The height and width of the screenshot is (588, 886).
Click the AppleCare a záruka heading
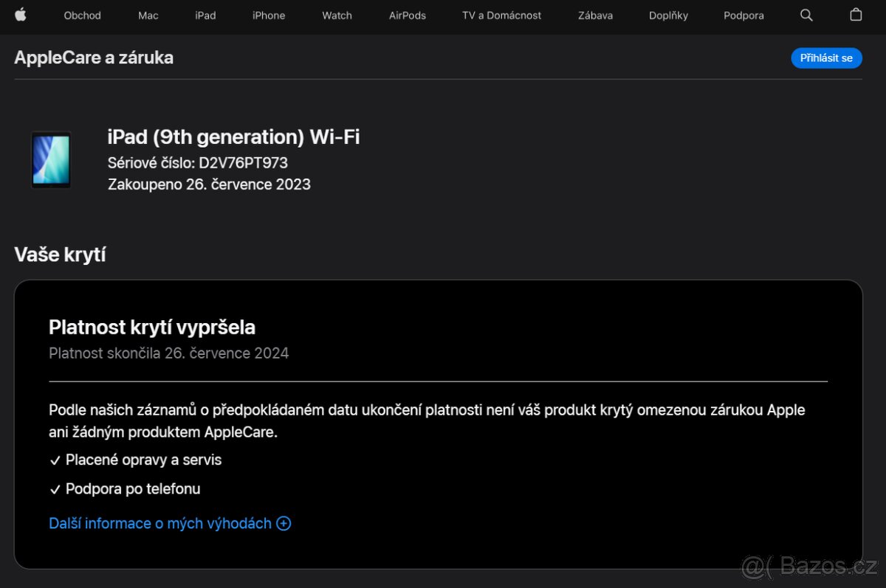click(94, 58)
